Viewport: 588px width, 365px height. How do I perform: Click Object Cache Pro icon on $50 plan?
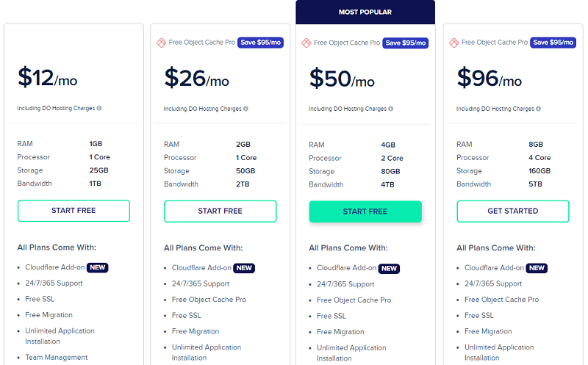pyautogui.click(x=306, y=43)
